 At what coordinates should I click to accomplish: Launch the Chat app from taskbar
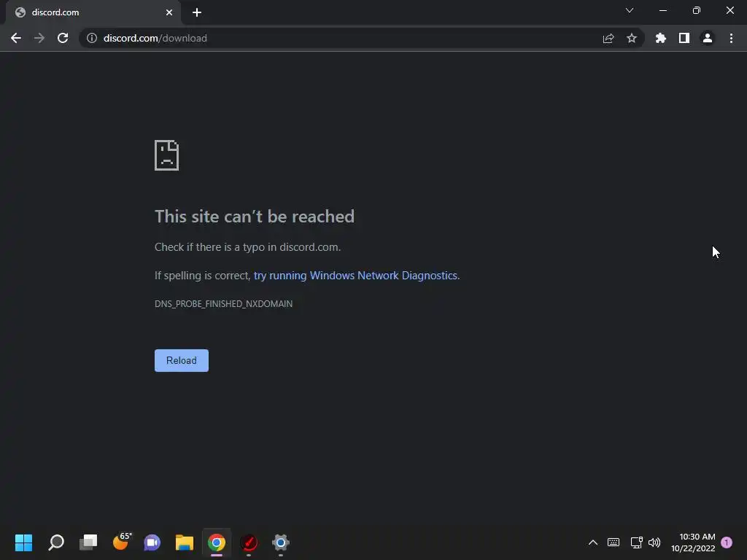click(152, 542)
